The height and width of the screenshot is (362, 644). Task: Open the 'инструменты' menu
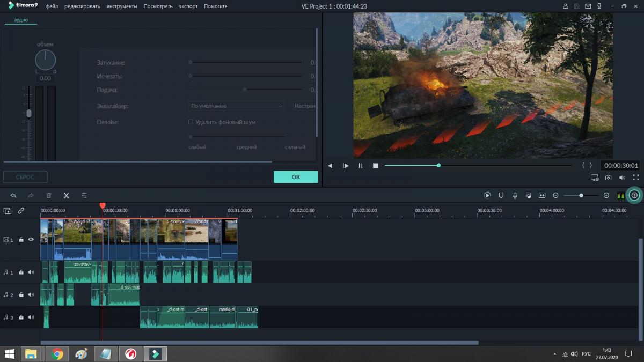click(122, 6)
